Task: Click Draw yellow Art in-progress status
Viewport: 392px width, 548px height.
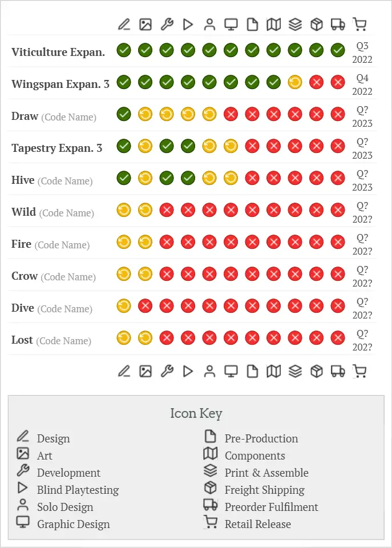Action: click(145, 114)
